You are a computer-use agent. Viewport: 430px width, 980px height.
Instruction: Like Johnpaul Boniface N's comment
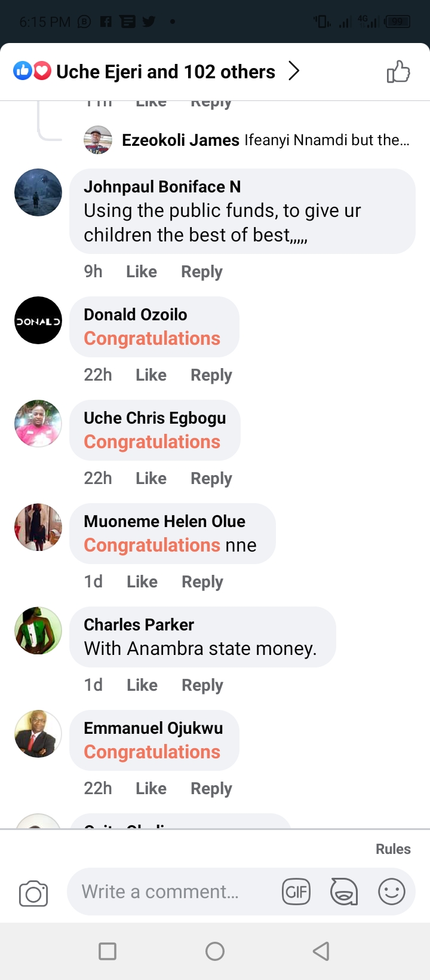pyautogui.click(x=142, y=272)
